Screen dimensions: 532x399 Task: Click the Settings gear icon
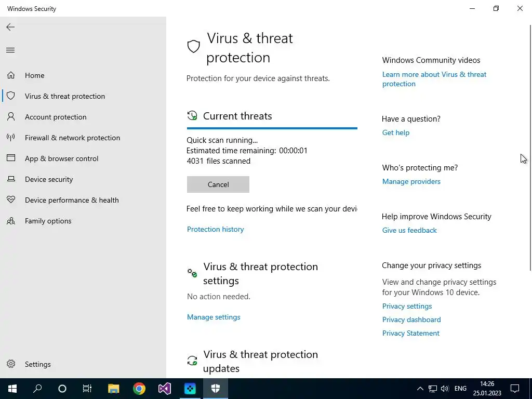pos(11,364)
